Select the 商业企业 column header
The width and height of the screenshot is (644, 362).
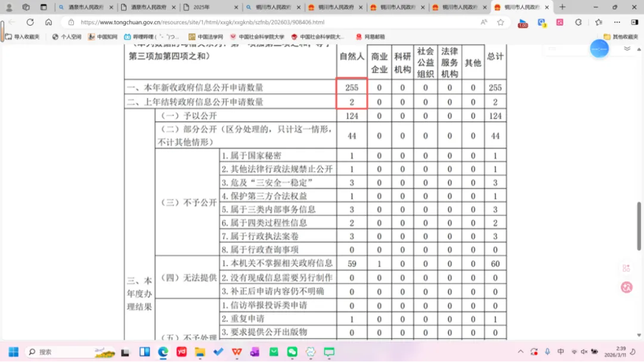click(x=379, y=63)
